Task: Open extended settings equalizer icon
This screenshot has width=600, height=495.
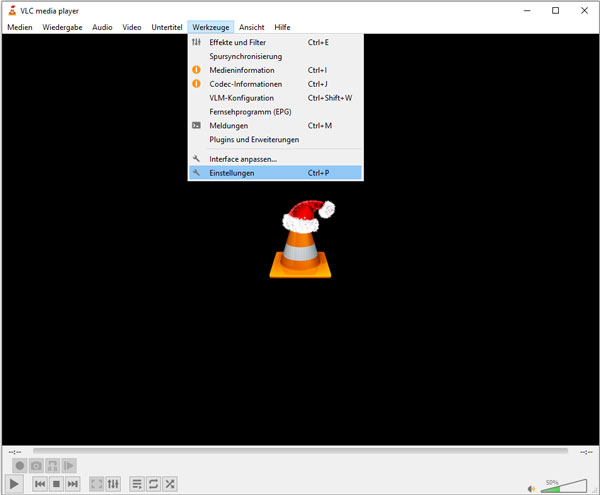Action: pos(113,484)
